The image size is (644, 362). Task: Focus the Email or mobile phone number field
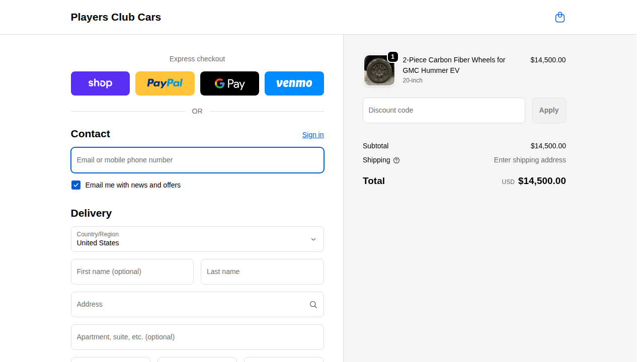tap(197, 160)
